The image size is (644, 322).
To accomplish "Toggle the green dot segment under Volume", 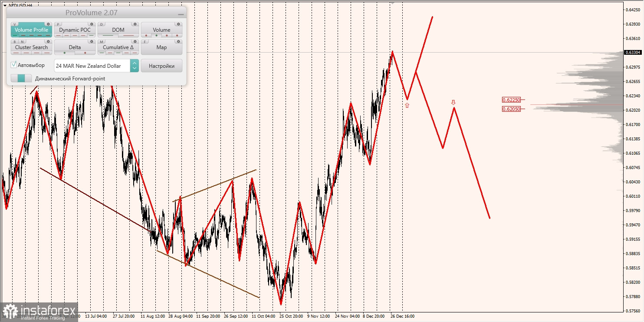I will click(x=156, y=35).
